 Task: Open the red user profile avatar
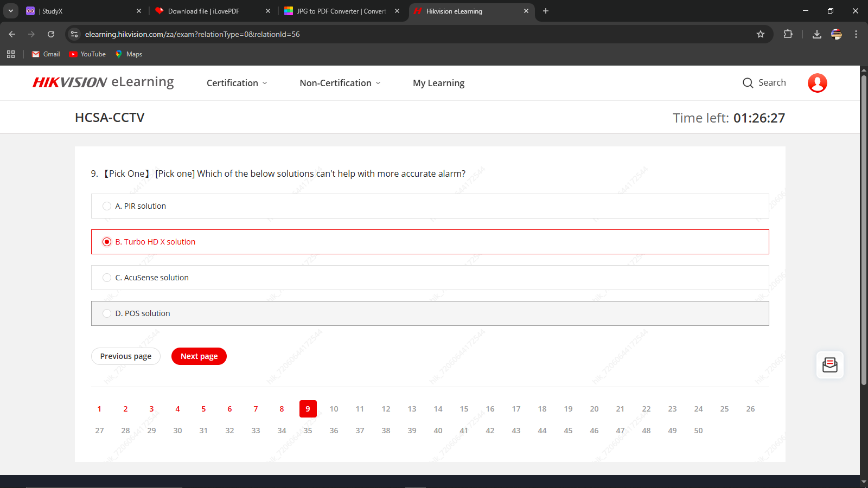817,83
